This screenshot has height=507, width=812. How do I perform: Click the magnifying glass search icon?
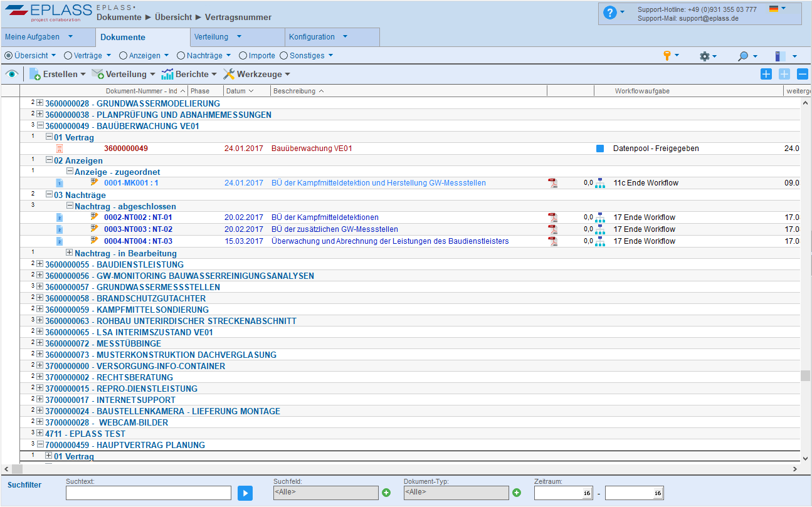[743, 56]
